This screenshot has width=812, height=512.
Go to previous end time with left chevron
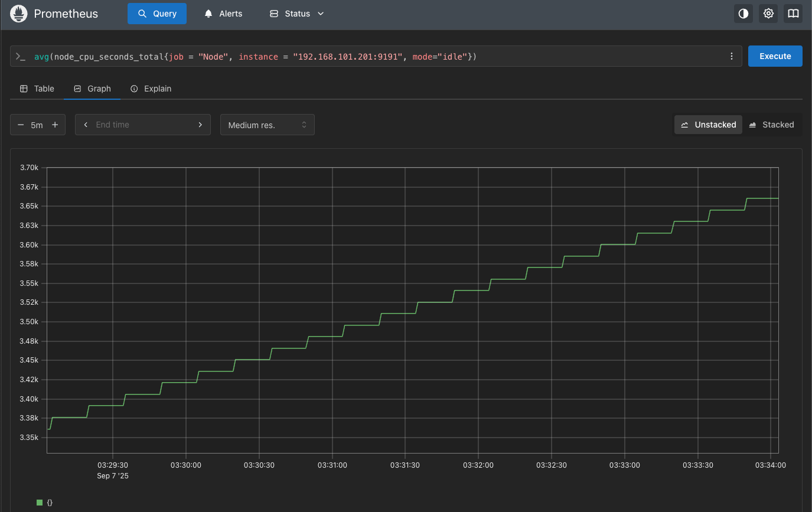[86, 125]
